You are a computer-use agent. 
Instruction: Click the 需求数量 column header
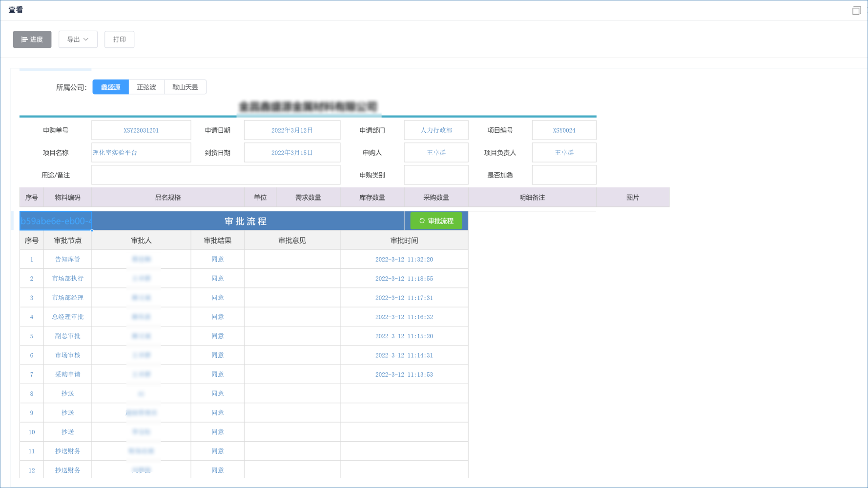(308, 198)
